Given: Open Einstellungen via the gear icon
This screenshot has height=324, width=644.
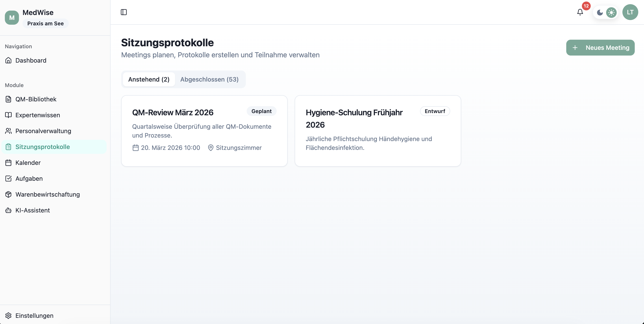Looking at the screenshot, I should pos(8,315).
